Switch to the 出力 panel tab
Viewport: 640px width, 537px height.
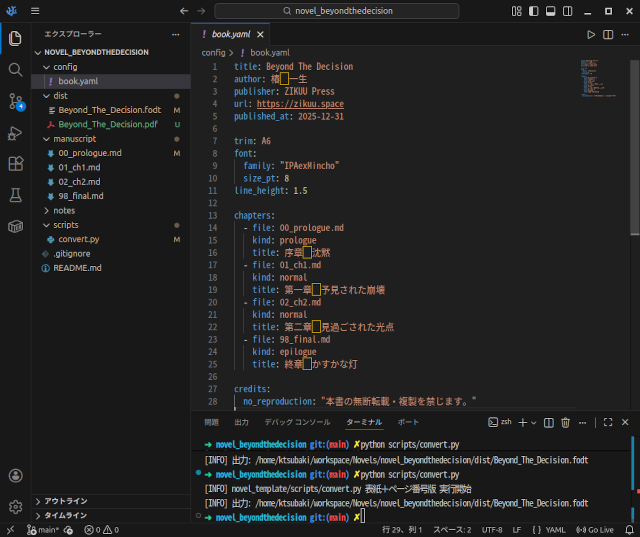pos(241,423)
